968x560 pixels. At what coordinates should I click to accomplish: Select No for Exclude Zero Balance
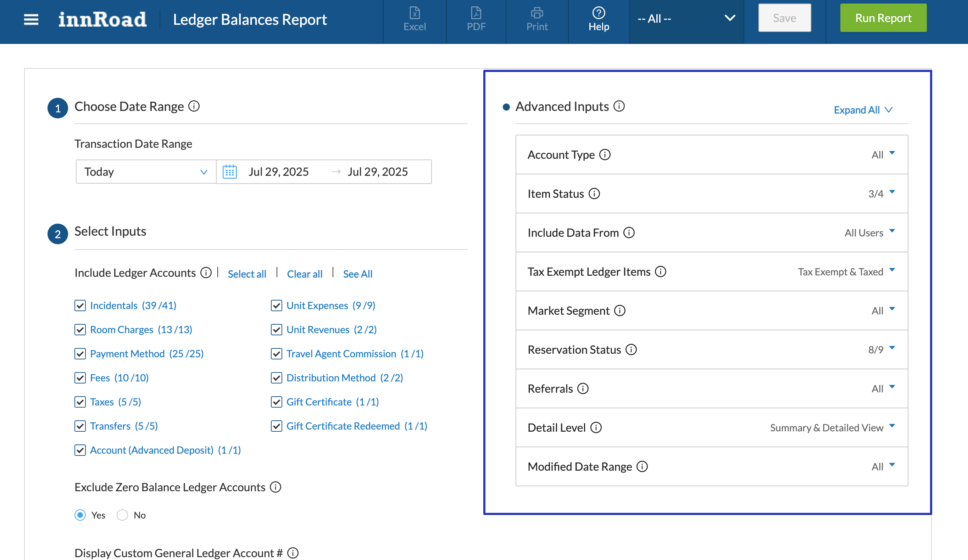[122, 515]
